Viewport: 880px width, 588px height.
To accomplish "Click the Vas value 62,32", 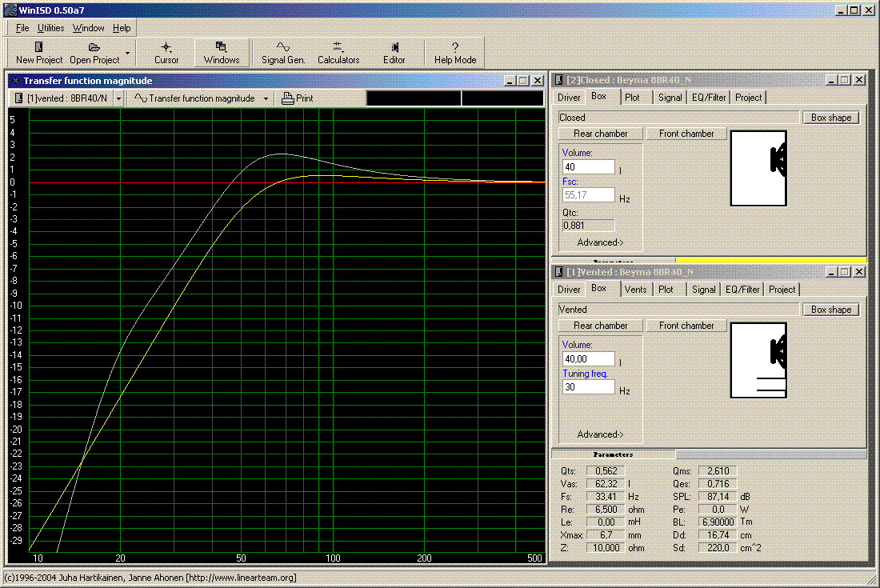I will [606, 484].
